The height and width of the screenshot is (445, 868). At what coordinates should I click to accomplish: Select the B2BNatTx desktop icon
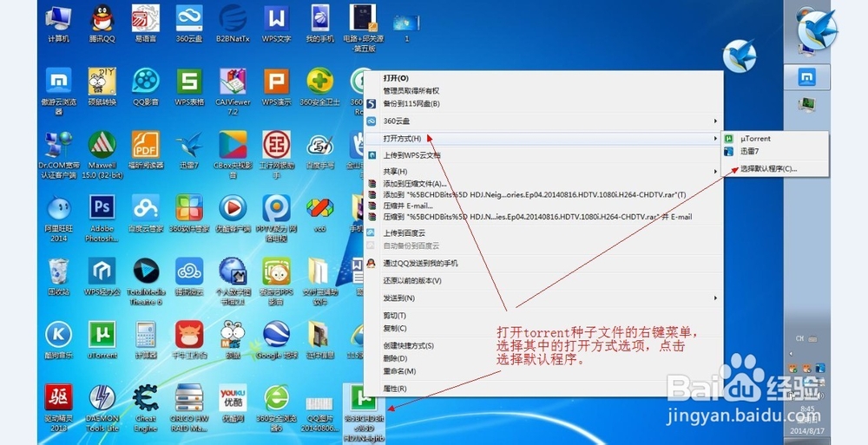tap(233, 24)
